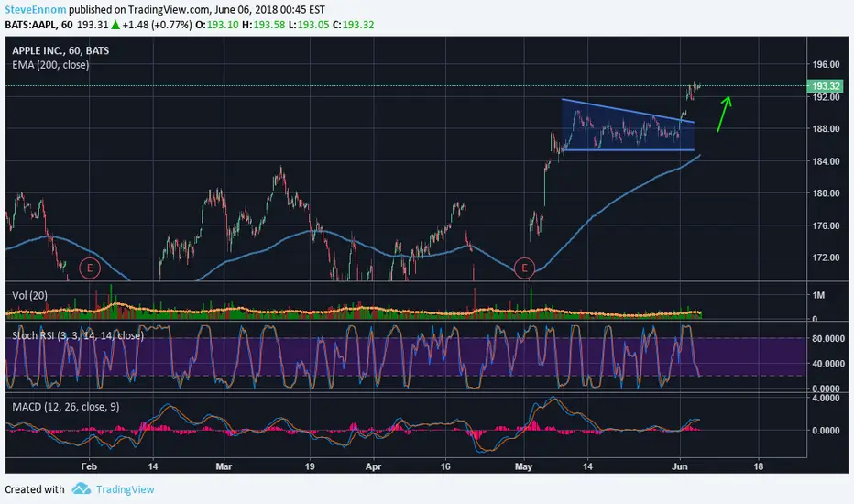
Task: Click the L:193.05 low value
Action: [309, 25]
